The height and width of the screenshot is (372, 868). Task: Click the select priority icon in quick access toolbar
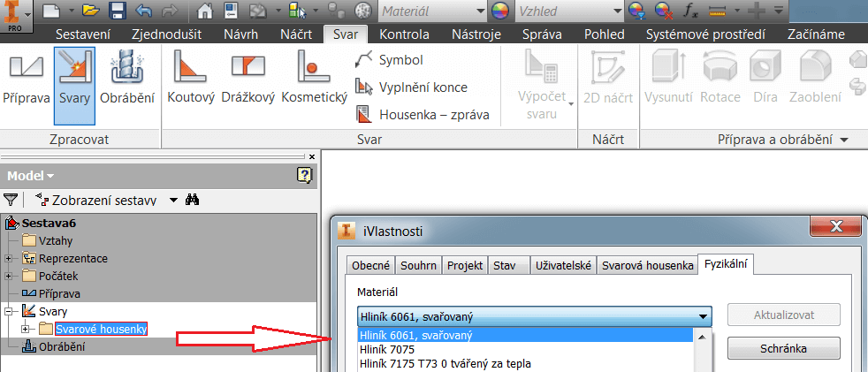pos(298,10)
